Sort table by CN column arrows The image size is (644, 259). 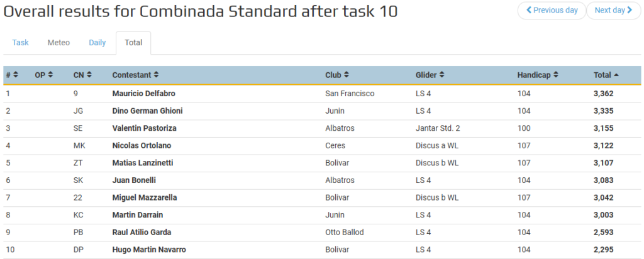(89, 75)
